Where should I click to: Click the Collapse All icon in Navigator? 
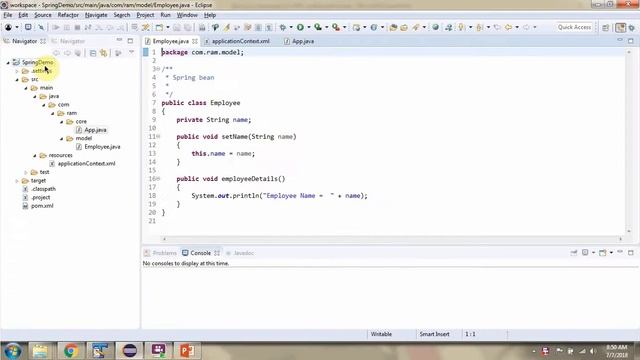(x=93, y=53)
